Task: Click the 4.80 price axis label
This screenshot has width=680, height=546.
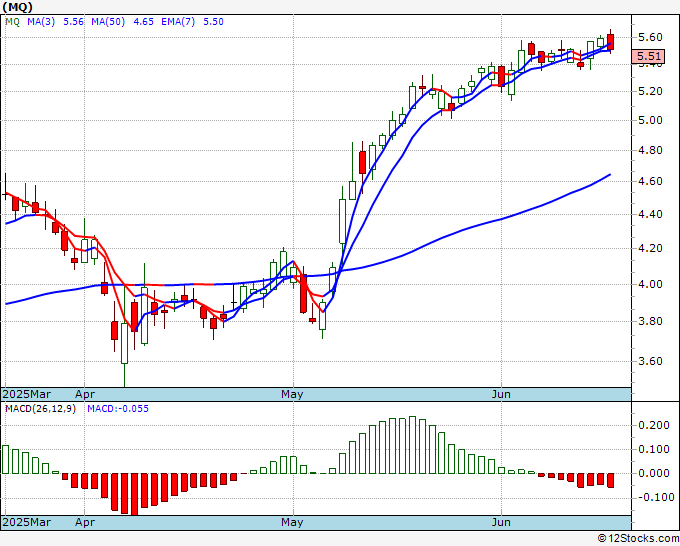Action: [x=650, y=150]
